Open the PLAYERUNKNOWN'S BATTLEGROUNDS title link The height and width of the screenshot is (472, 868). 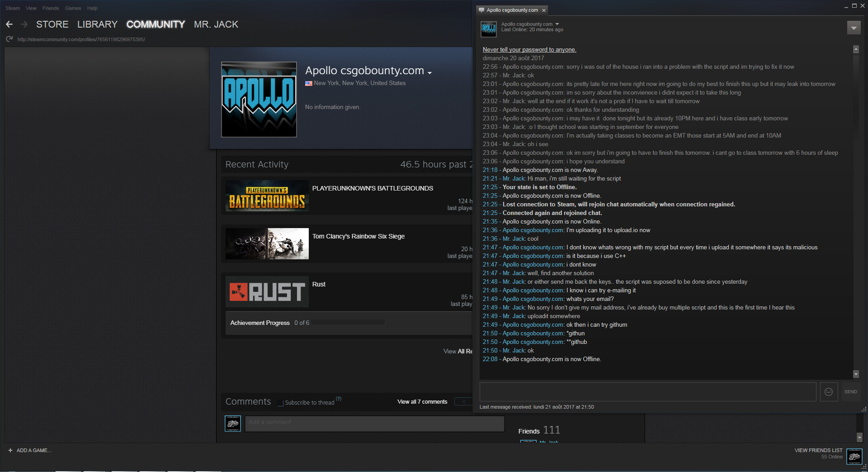pyautogui.click(x=373, y=188)
